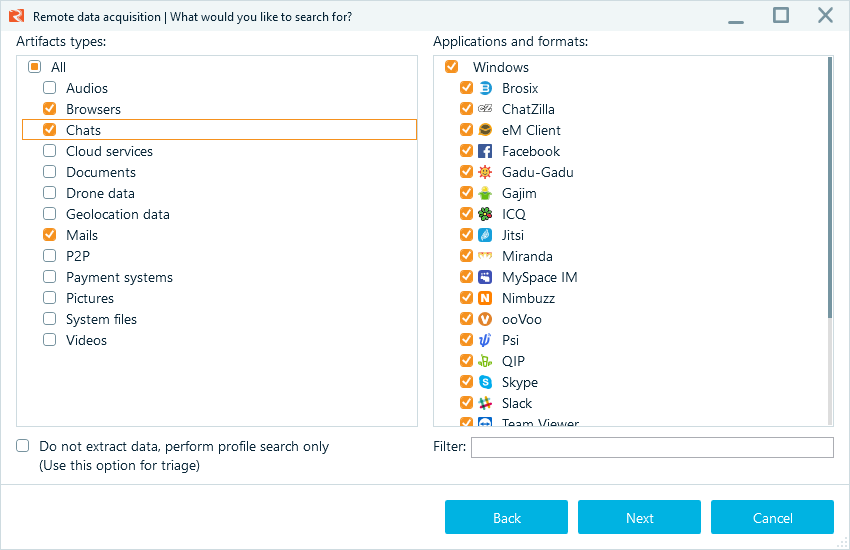850x550 pixels.
Task: Uncheck the MySpace IM checkbox
Action: point(466,277)
